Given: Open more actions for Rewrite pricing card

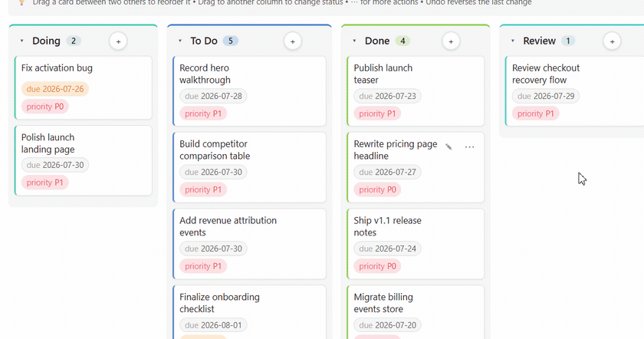Looking at the screenshot, I should pos(469,146).
